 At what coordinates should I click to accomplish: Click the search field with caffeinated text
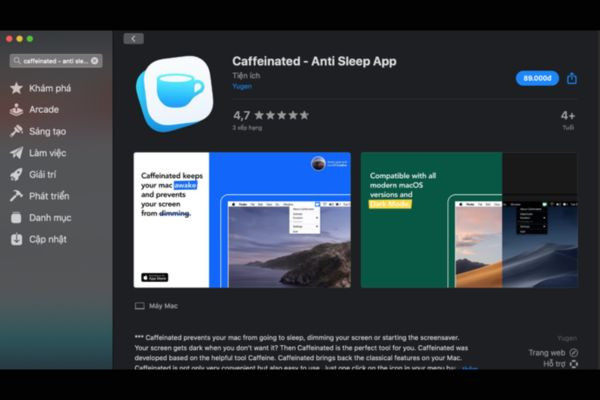pos(56,61)
